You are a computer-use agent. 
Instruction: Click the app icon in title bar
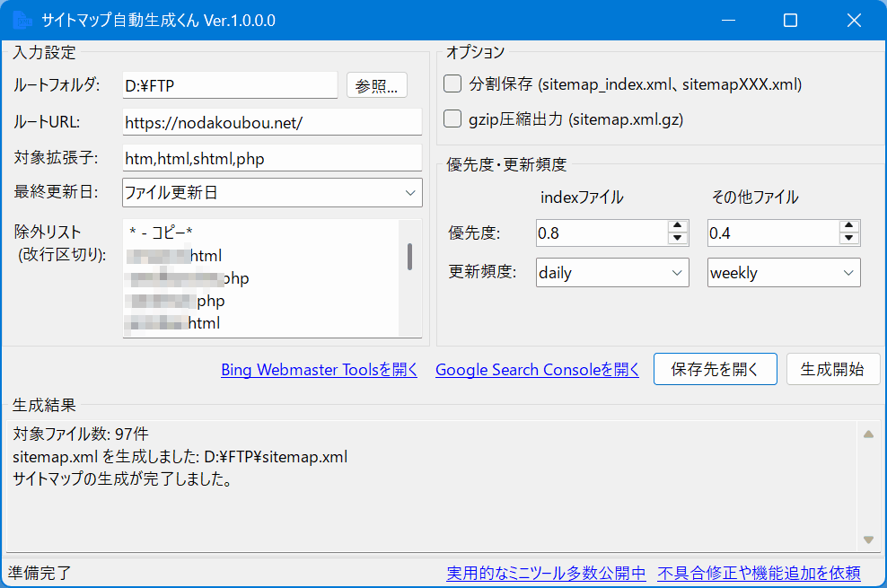tap(21, 20)
